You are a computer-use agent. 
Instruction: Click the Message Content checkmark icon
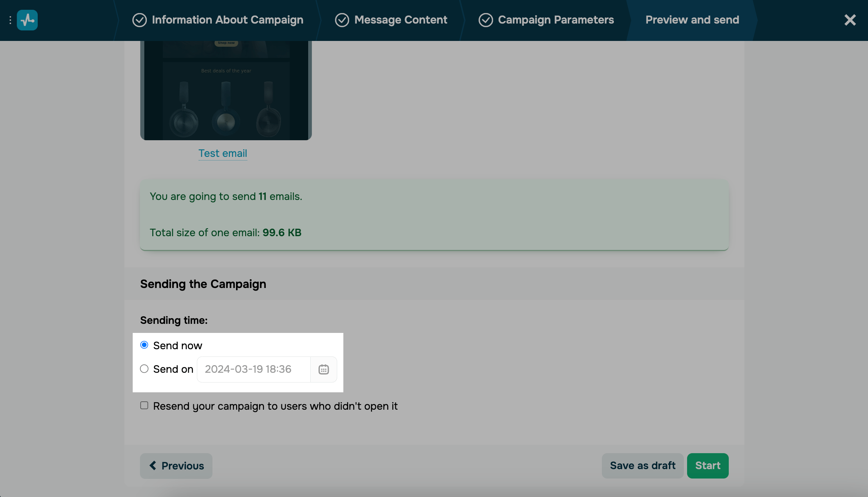tap(342, 20)
